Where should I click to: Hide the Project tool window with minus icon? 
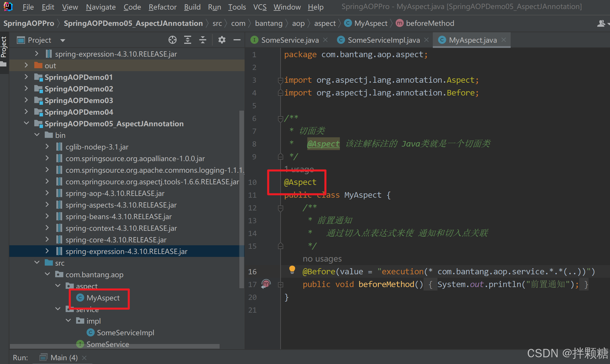(x=237, y=40)
